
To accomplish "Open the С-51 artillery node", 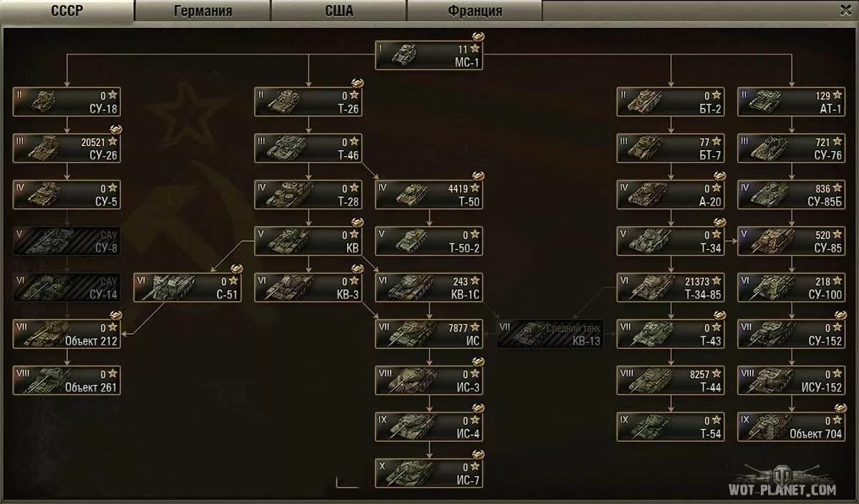I will coord(188,287).
